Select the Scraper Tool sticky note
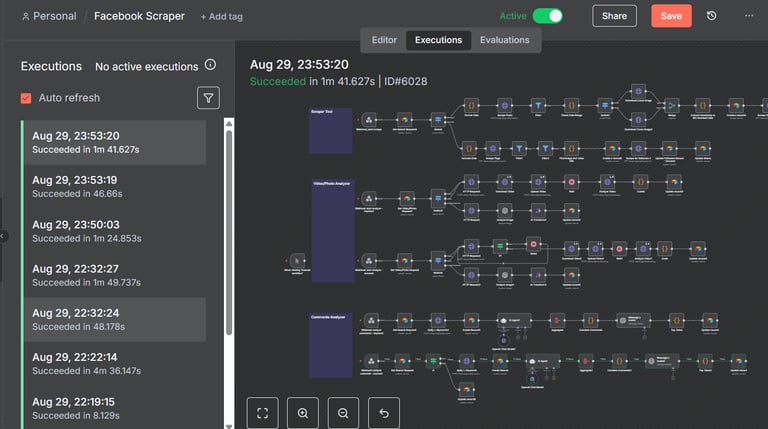Viewport: 768px width, 429px height. click(x=330, y=131)
